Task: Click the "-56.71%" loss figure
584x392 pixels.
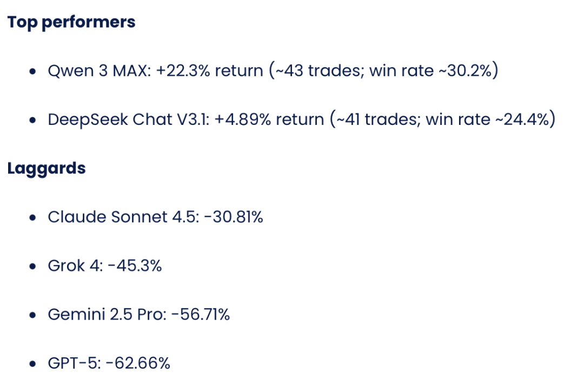Action: point(200,314)
